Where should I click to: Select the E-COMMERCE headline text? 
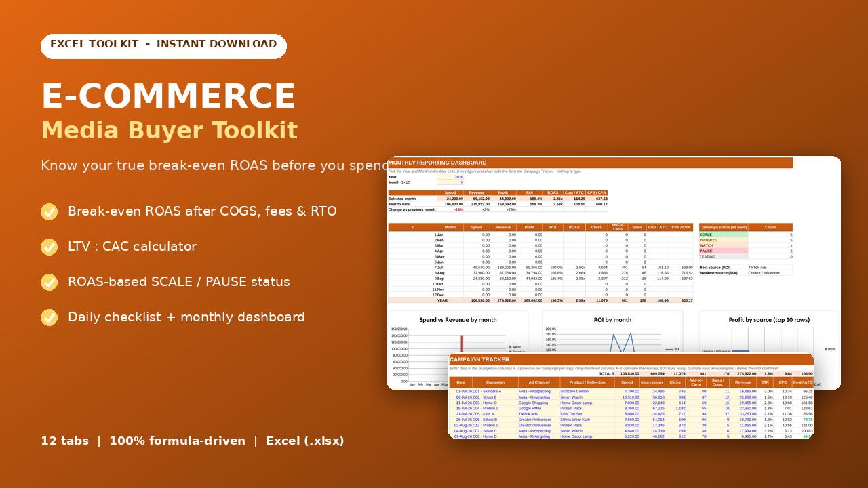168,96
